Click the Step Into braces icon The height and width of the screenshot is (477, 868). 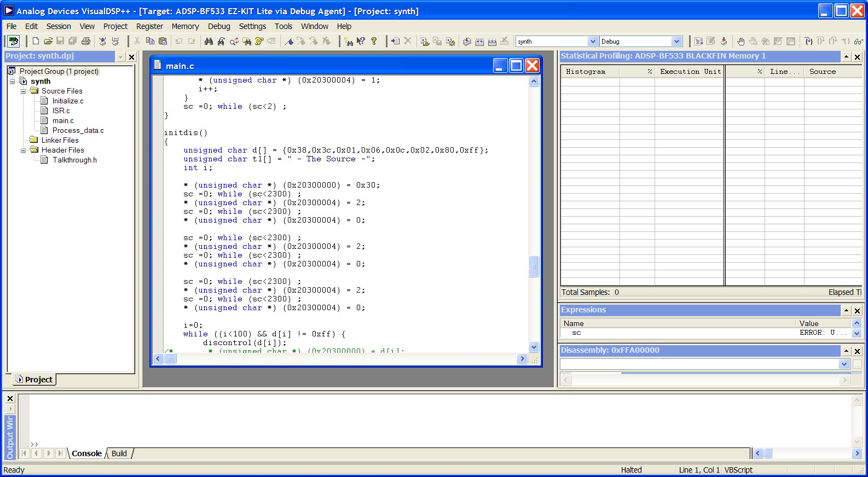[808, 41]
